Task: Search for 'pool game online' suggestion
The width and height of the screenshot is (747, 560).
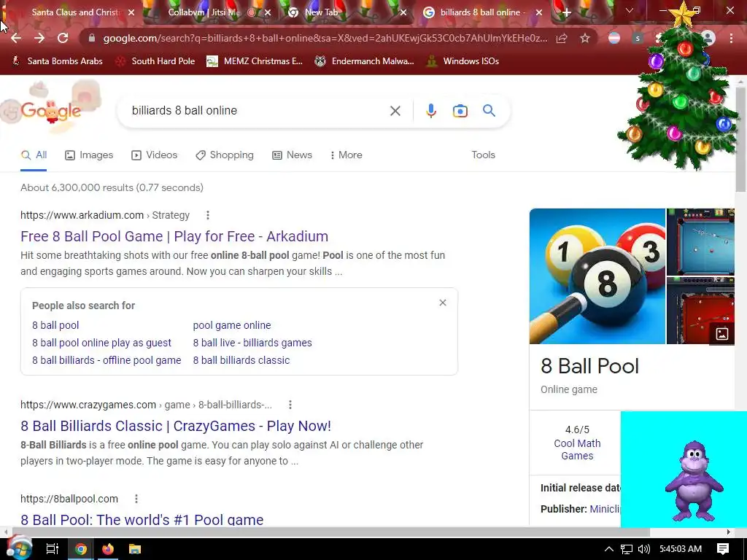Action: coord(232,325)
